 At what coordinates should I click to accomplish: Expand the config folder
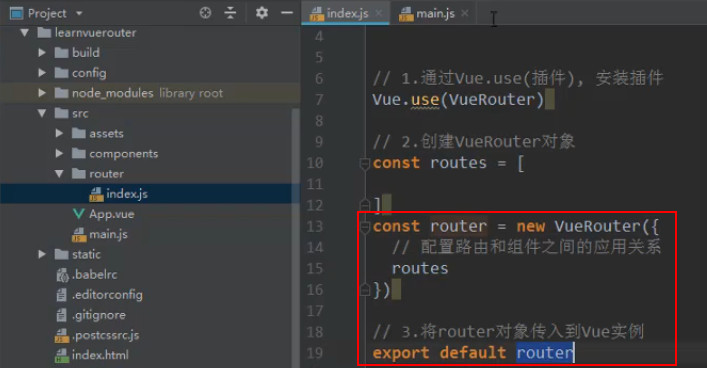(x=42, y=73)
